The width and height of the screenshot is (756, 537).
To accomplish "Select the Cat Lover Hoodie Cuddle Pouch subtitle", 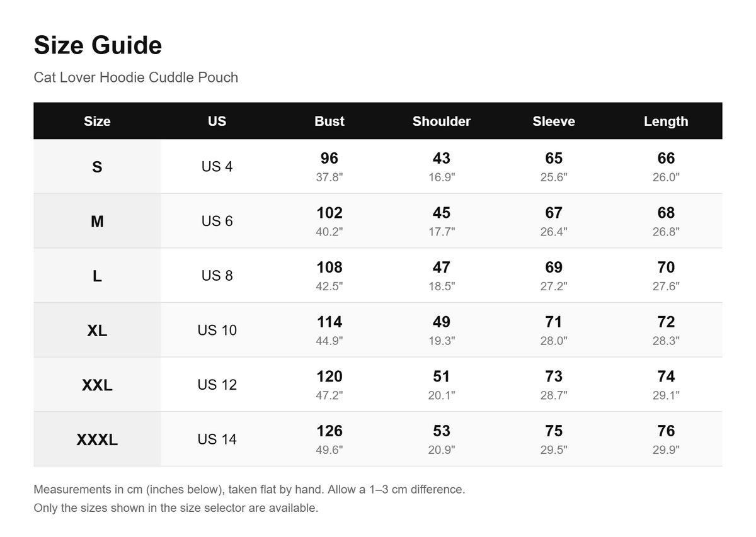I will pyautogui.click(x=136, y=77).
